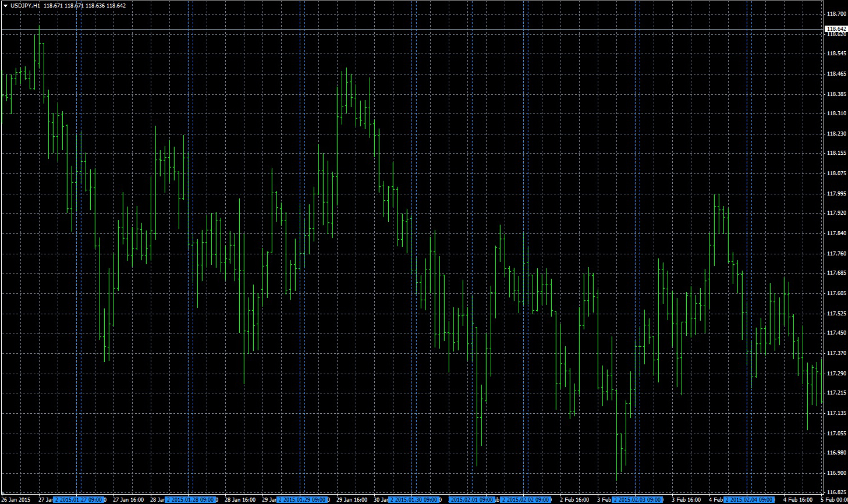The height and width of the screenshot is (504, 848).
Task: Click the 3 Feb 16:00 time label
Action: (x=687, y=499)
